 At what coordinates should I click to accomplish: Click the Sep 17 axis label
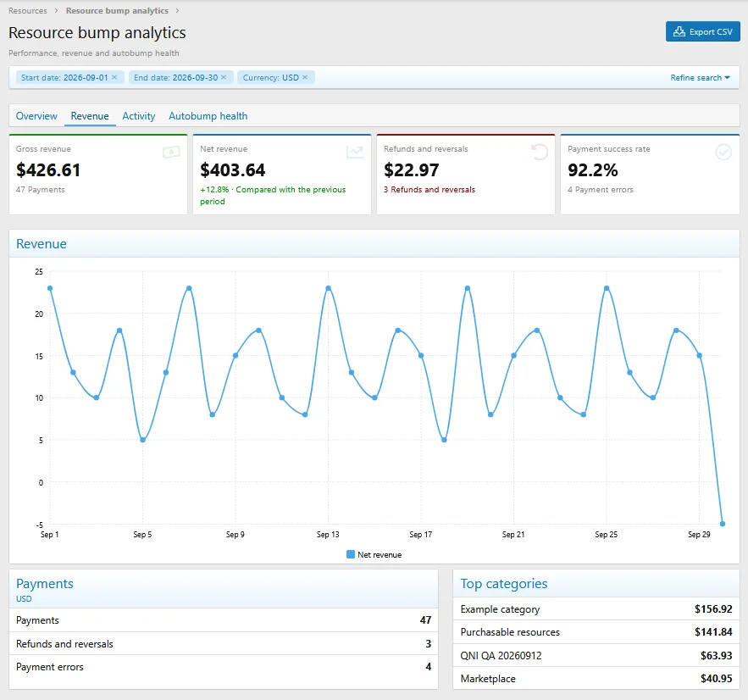[x=420, y=535]
